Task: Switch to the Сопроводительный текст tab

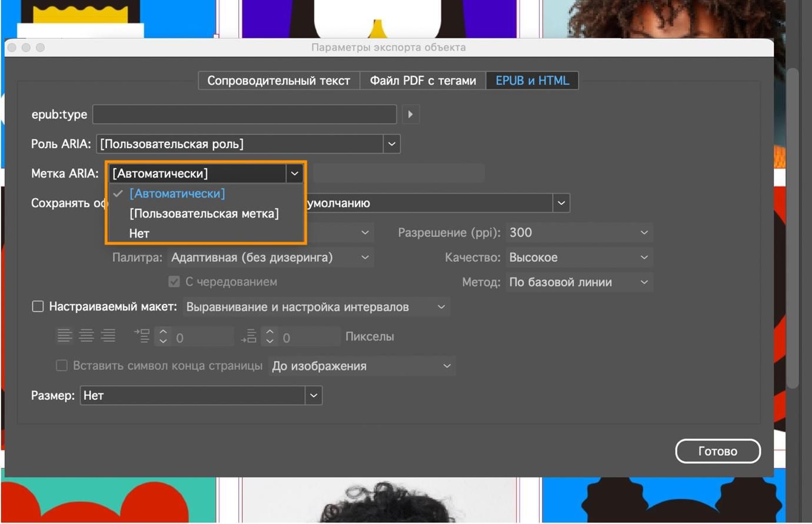Action: [x=279, y=81]
